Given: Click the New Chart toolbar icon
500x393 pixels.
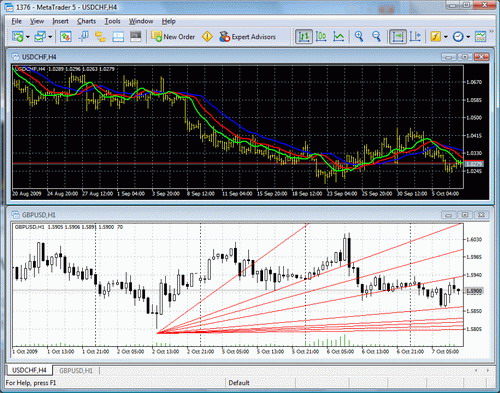Looking at the screenshot, I should [17, 36].
